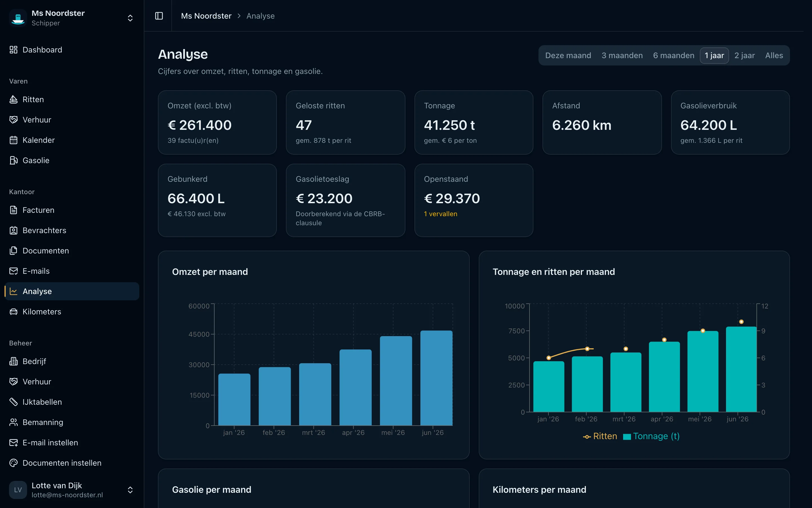Click the jun '26 omzet bar
Screen dimensions: 812x508
click(436, 378)
